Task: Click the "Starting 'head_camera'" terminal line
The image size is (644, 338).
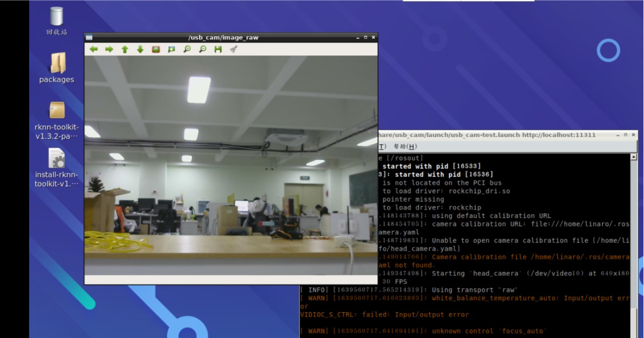Action: [x=504, y=273]
